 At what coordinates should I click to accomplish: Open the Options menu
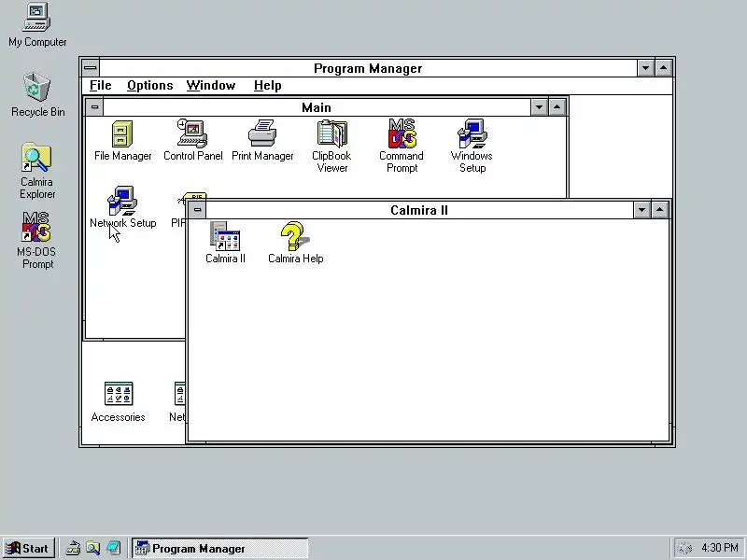(150, 85)
